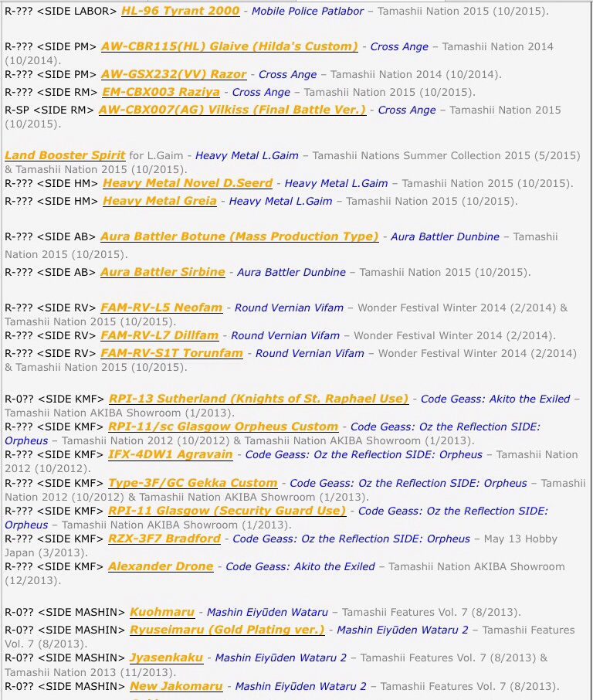The width and height of the screenshot is (593, 700).
Task: Click Round Vernian Vifam text beside Dillfam
Action: click(285, 335)
